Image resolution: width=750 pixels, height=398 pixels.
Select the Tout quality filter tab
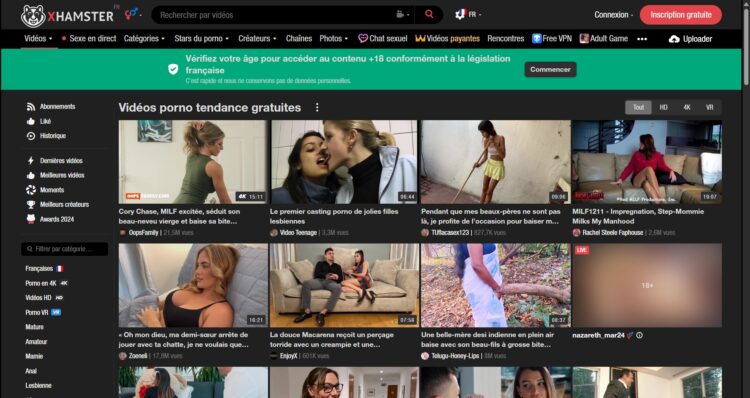(638, 107)
